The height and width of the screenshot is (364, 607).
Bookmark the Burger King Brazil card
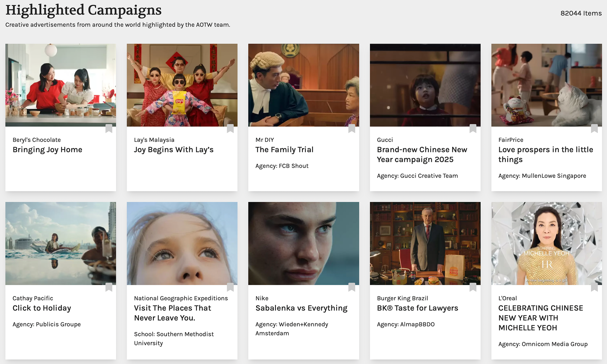(x=473, y=287)
